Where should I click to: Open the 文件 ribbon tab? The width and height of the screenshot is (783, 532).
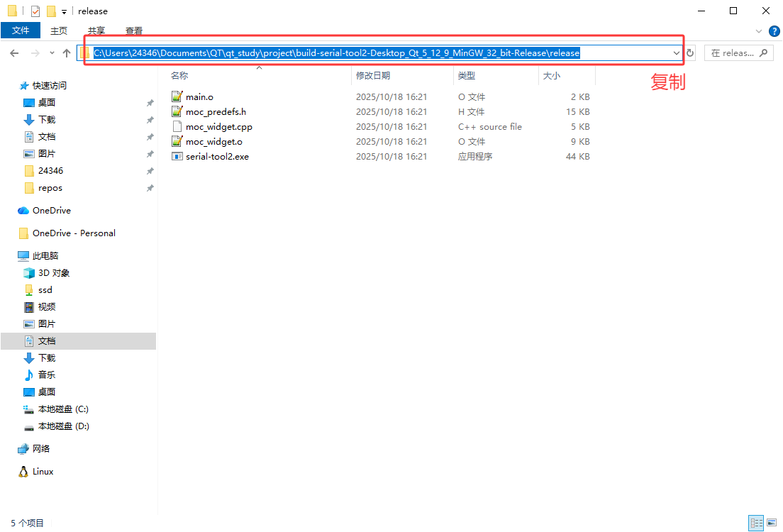pyautogui.click(x=21, y=31)
